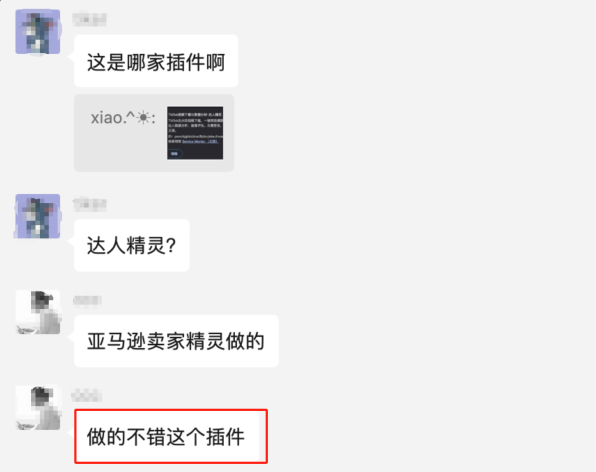Click the "亚马逊卖家精灵做的" message bubble
Viewport: 596px width, 472px height.
coord(176,341)
